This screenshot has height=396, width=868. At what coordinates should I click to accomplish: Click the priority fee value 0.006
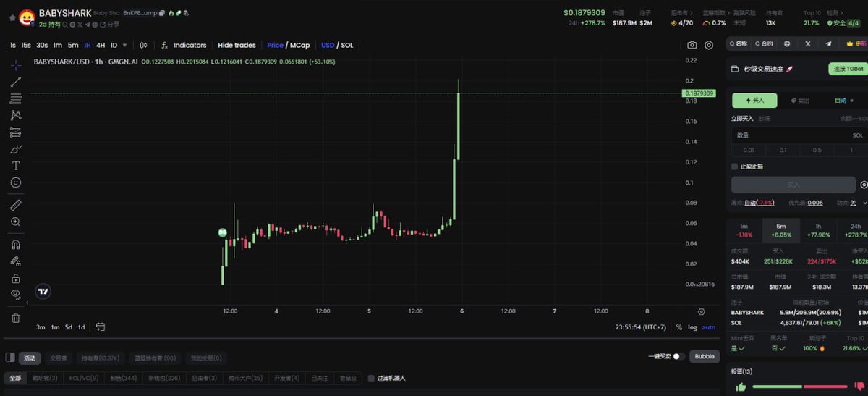[815, 203]
